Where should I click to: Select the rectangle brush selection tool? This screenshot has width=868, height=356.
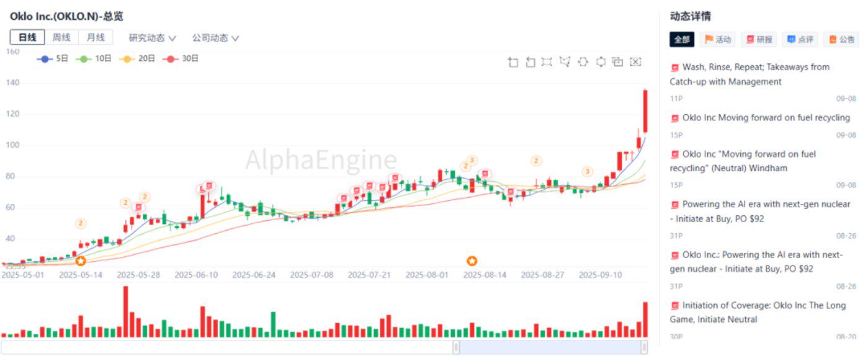(547, 62)
